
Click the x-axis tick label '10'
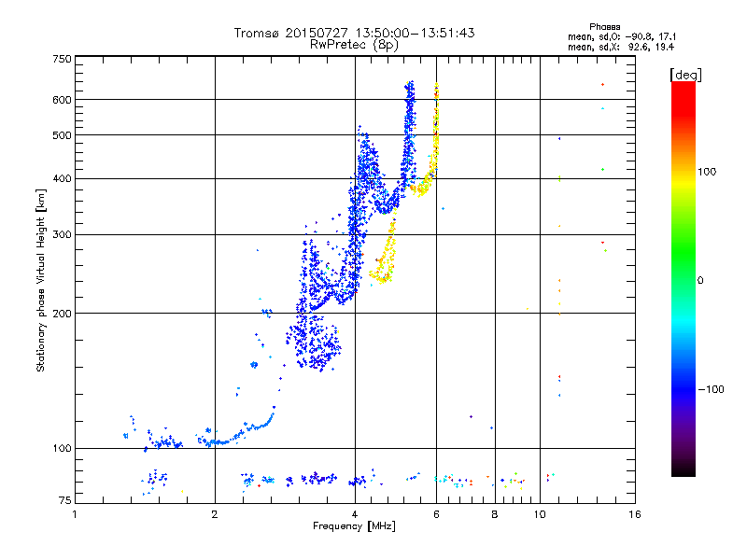pyautogui.click(x=540, y=514)
